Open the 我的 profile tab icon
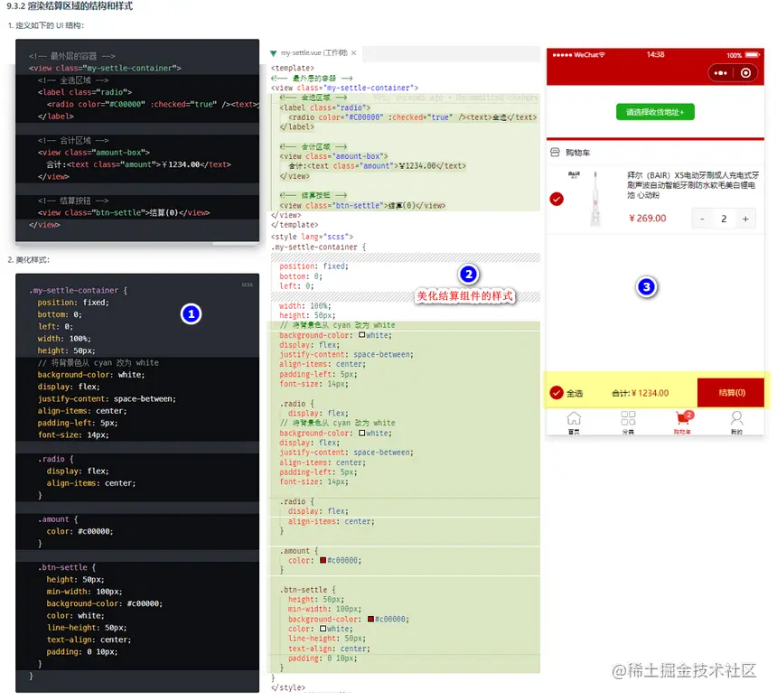777x700 pixels. pos(737,418)
